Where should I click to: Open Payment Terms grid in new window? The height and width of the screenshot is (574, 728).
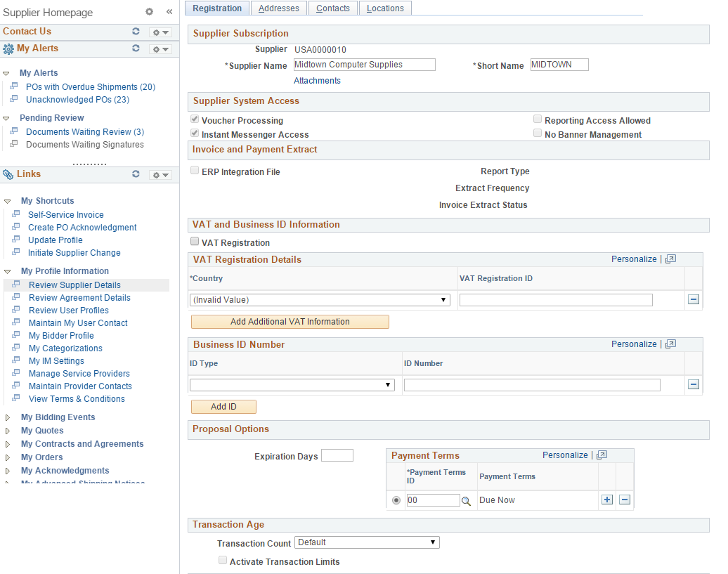tap(602, 455)
